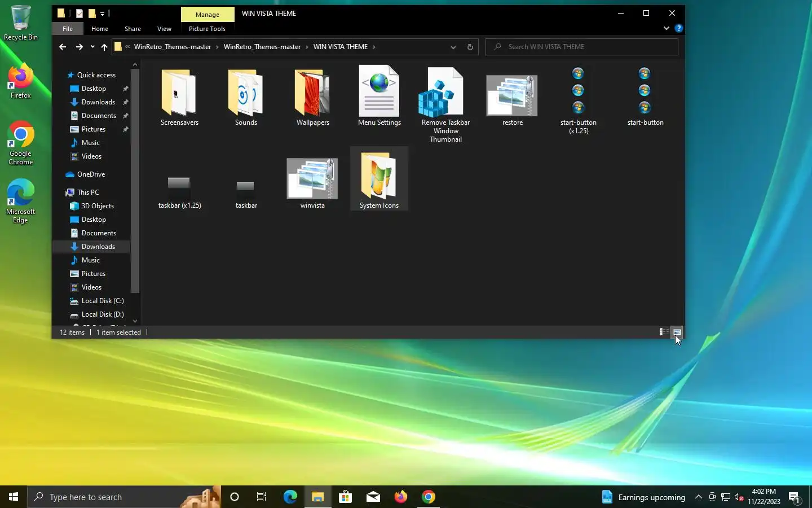Show hidden system tray icons
This screenshot has width=812, height=508.
coord(698,497)
